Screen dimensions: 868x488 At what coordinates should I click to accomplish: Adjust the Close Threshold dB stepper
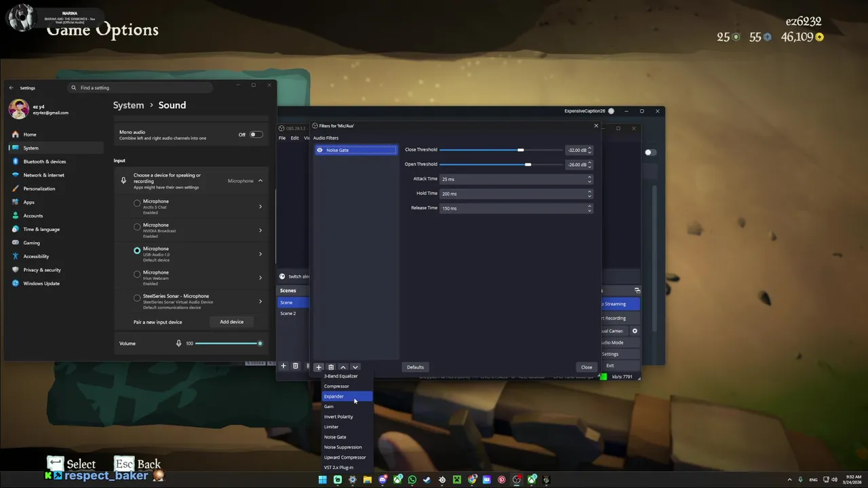coord(589,150)
